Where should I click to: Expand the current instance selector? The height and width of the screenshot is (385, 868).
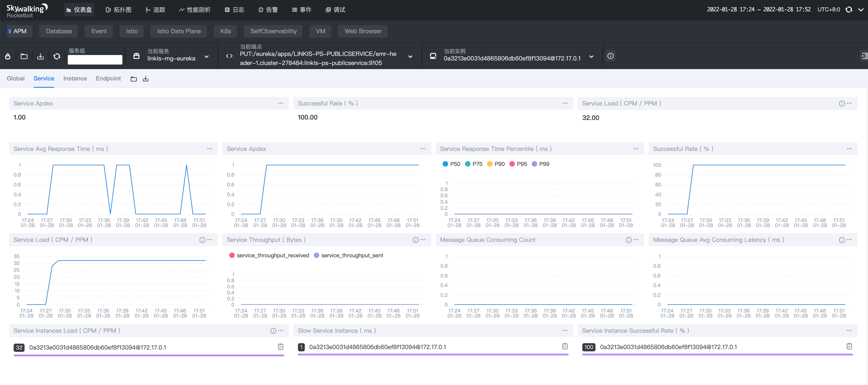pos(591,57)
